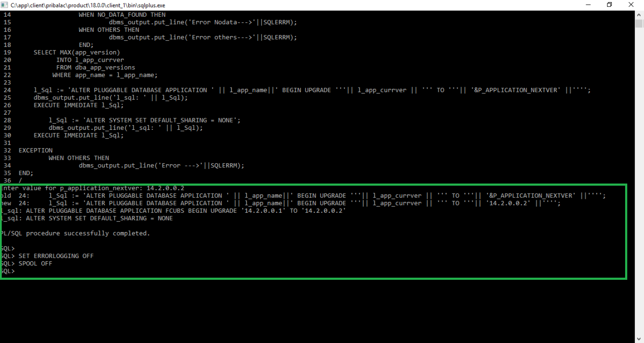Image resolution: width=644 pixels, height=343 pixels.
Task: Click the old 24 substitution line in green box
Action: click(x=129, y=196)
